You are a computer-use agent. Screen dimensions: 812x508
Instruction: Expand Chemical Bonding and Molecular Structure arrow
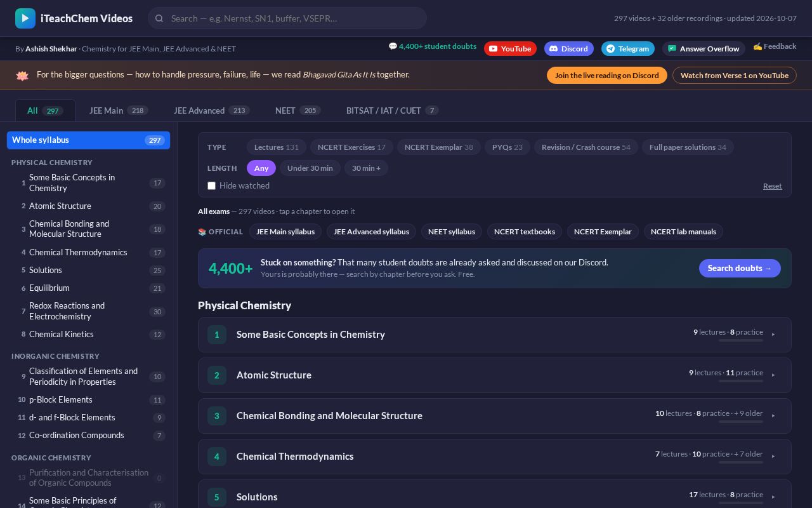pos(773,416)
